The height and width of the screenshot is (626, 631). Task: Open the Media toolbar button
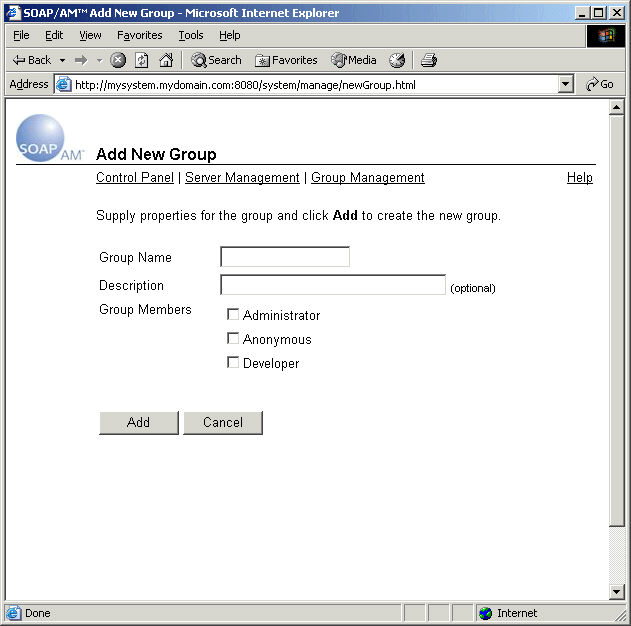coord(354,60)
